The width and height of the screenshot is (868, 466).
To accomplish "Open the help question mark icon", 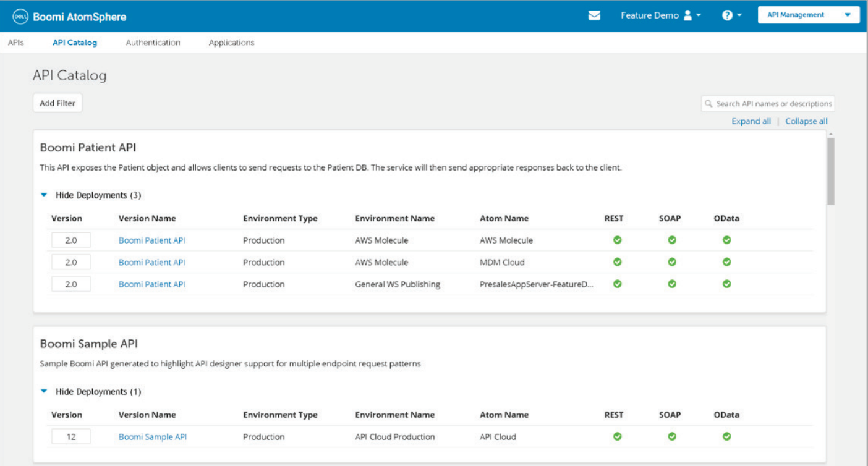I will (727, 15).
